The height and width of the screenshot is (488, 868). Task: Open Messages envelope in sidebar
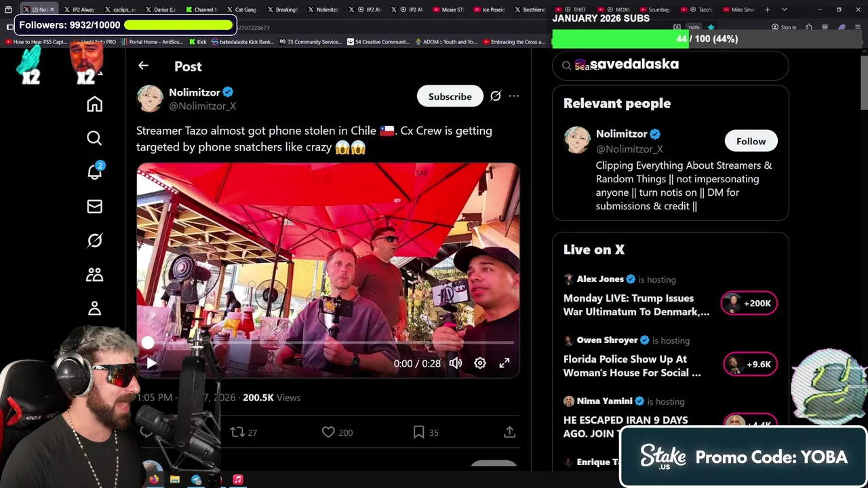point(94,206)
